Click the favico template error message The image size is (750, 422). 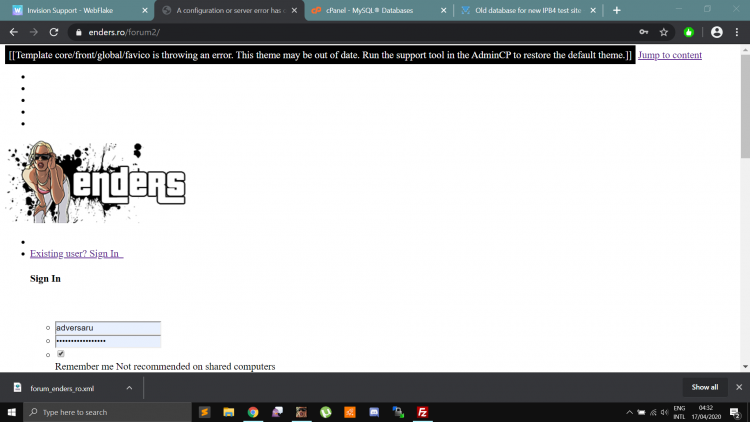click(320, 55)
